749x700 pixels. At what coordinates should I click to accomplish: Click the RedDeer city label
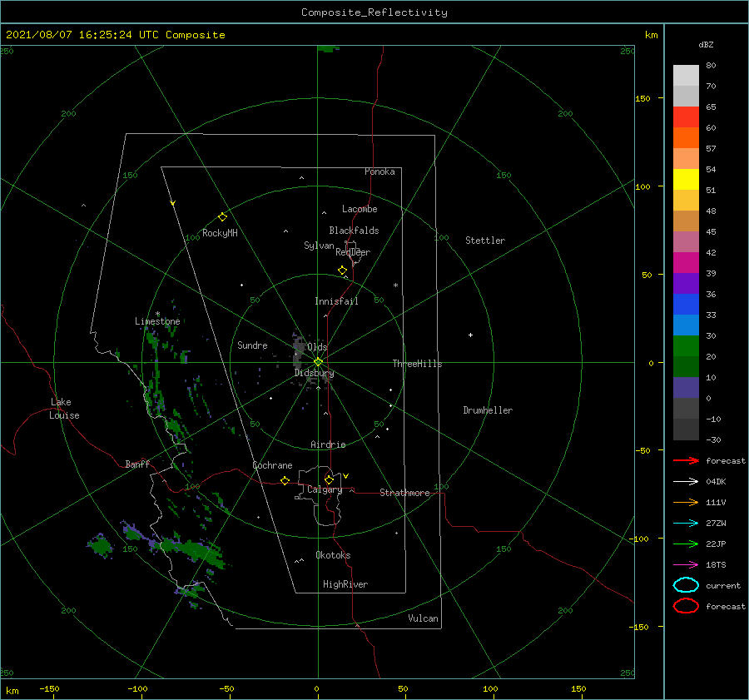353,252
